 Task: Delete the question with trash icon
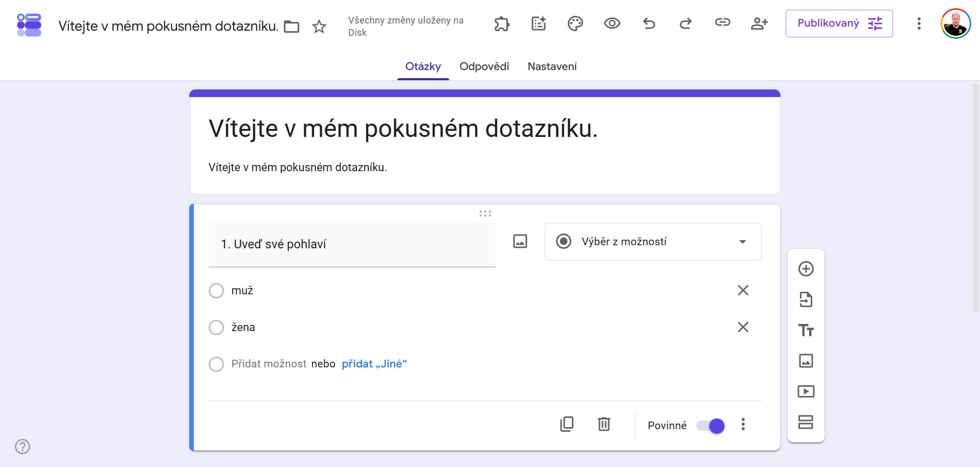tap(604, 424)
